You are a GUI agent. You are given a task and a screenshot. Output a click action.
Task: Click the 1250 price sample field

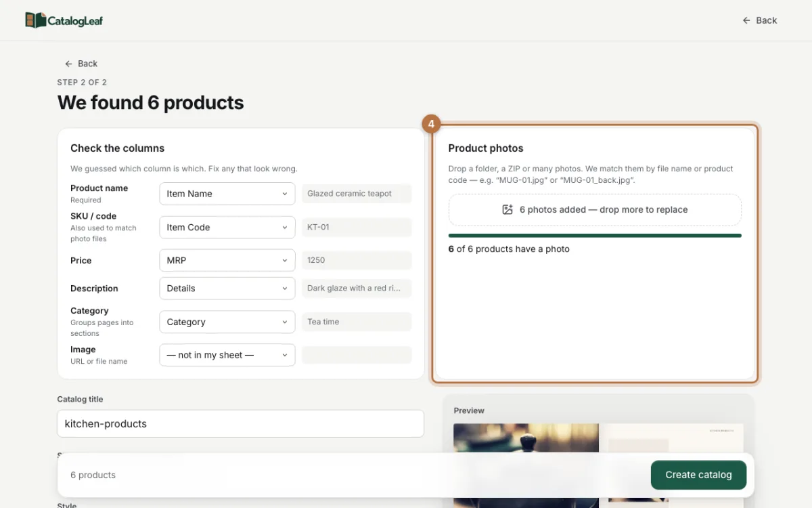click(357, 260)
